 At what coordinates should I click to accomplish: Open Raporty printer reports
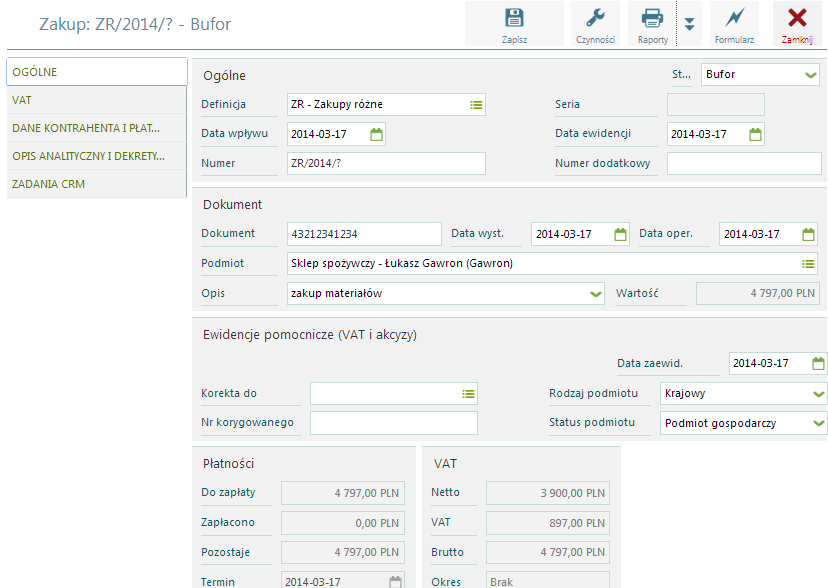[x=652, y=24]
